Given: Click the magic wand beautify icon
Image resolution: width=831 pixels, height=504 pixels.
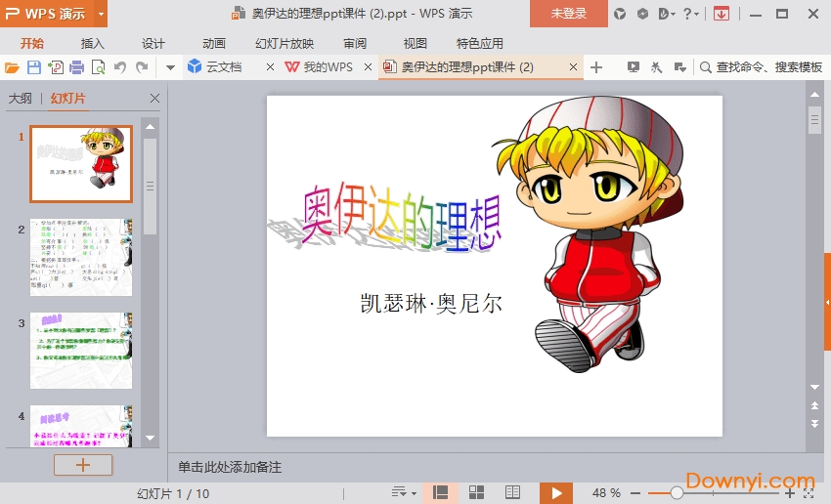Looking at the screenshot, I should 656,66.
